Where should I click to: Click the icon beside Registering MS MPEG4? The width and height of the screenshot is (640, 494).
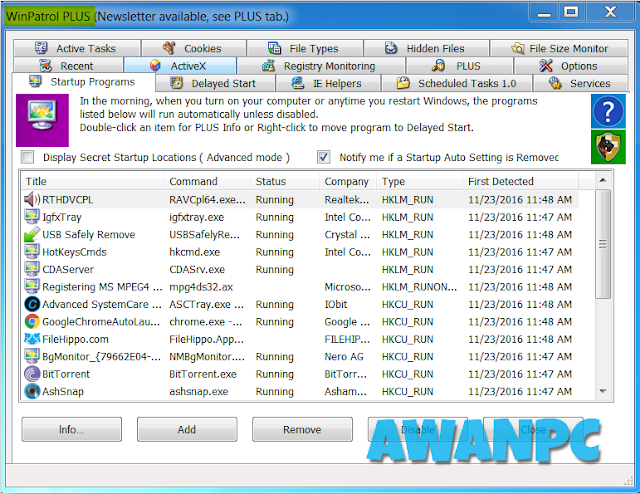click(32, 287)
